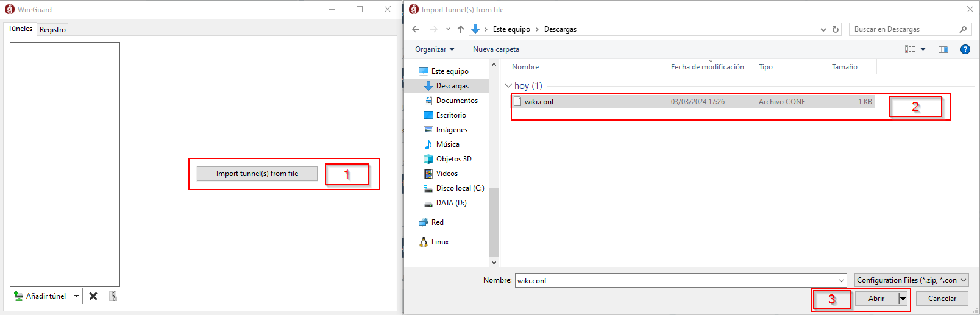
Task: Click the delete tunnel X icon
Action: (93, 296)
